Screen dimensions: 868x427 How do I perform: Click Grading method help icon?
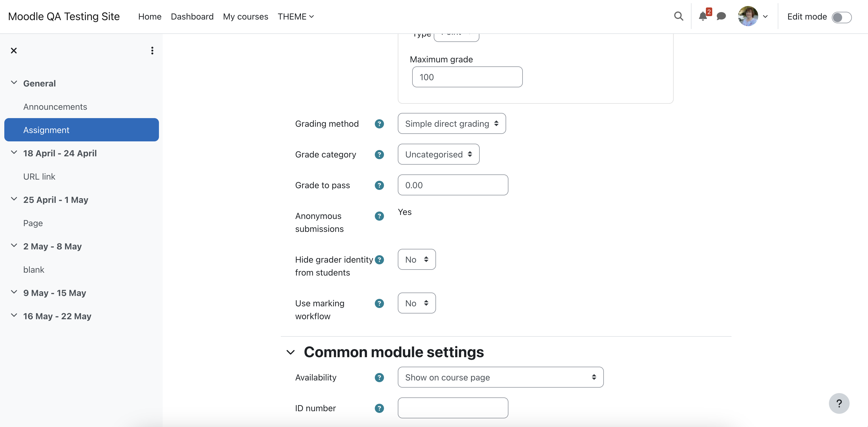tap(379, 124)
